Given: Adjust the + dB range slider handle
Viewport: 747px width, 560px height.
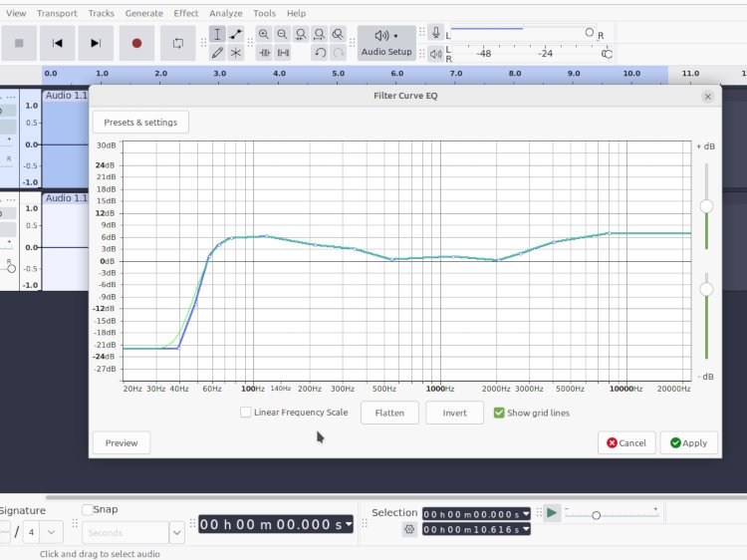Looking at the screenshot, I should (x=706, y=206).
